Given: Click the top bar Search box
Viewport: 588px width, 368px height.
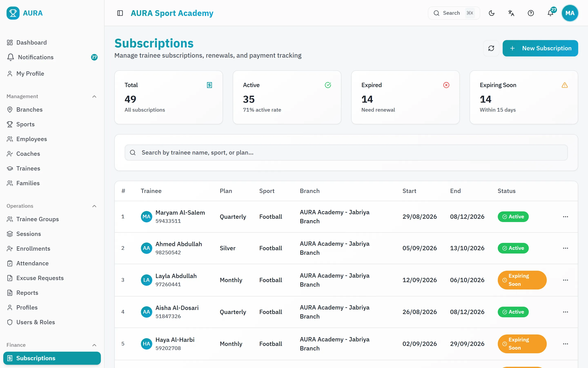Looking at the screenshot, I should point(454,13).
